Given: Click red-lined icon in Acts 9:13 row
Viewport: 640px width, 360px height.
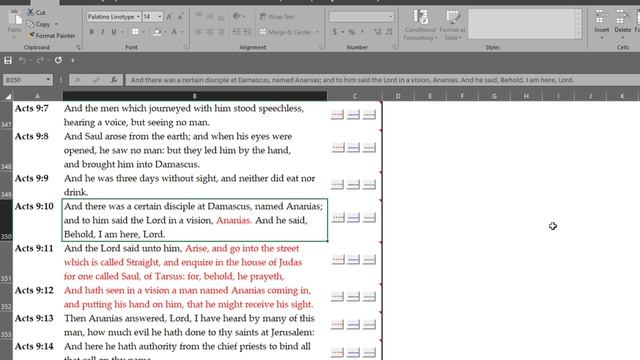Looking at the screenshot, I should pyautogui.click(x=338, y=324).
